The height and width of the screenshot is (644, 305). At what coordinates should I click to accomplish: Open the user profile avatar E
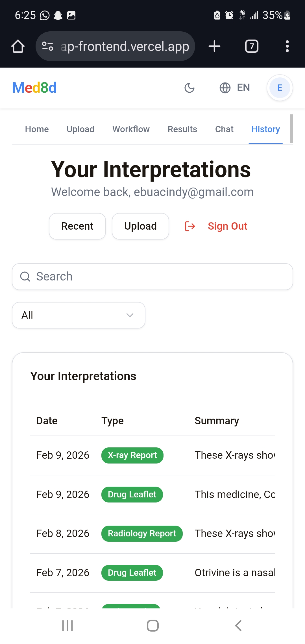(280, 88)
